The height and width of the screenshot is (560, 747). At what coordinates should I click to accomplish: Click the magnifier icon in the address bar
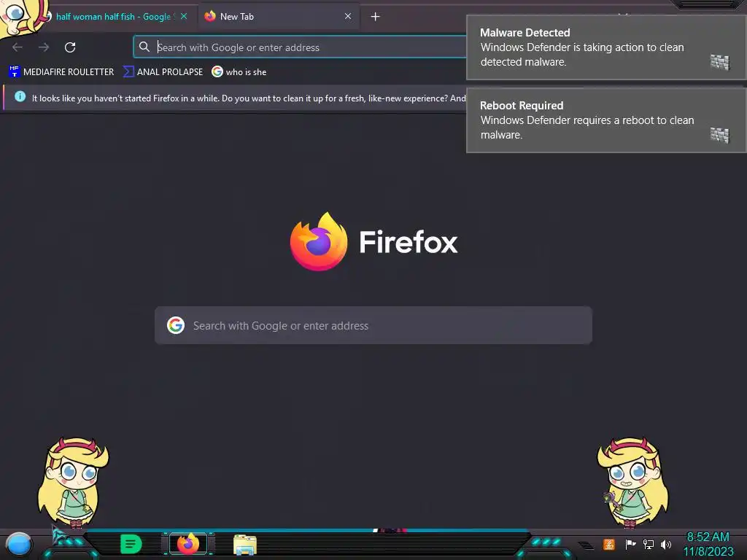144,47
